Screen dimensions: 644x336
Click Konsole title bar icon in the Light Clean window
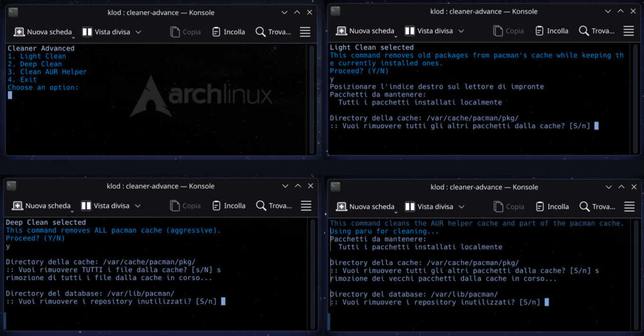click(x=335, y=11)
